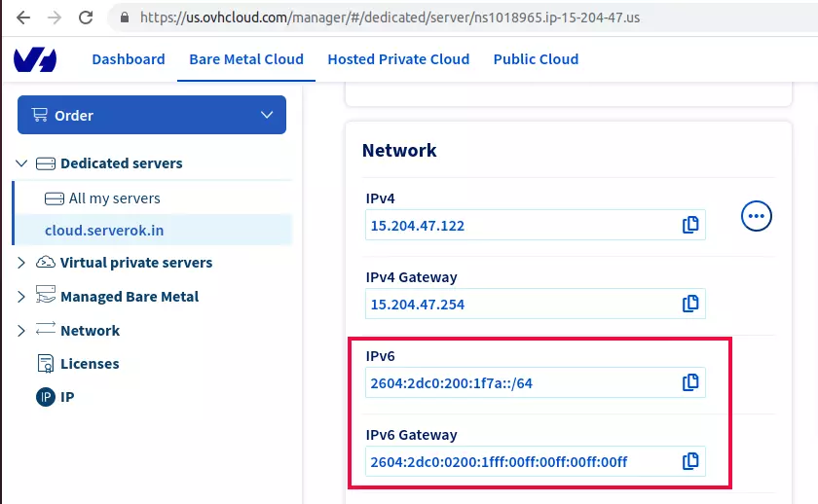Open the Order dropdown chevron
Screen dimensions: 818x504
[x=267, y=115]
